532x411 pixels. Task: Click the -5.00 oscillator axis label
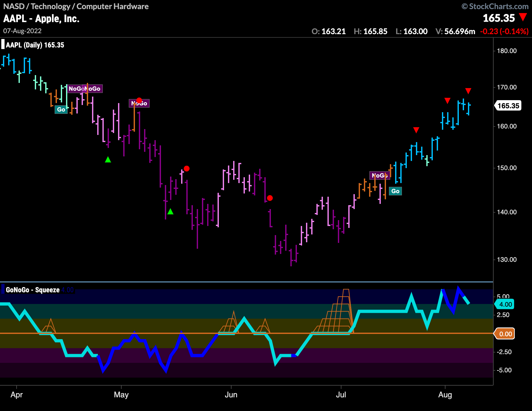[x=504, y=370]
